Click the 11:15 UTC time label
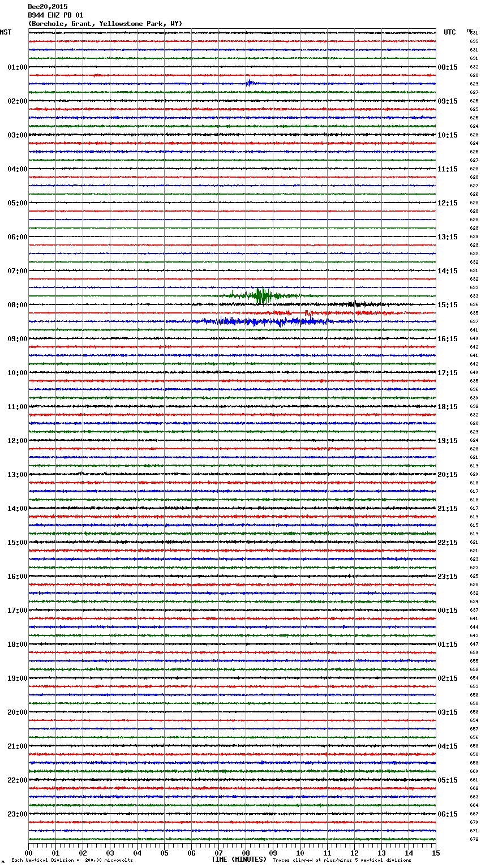The image size is (481, 868). point(448,169)
